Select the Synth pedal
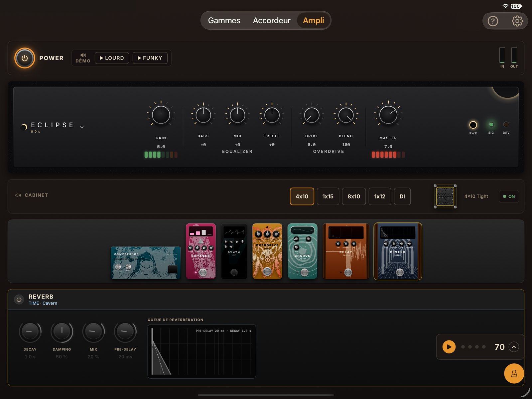Screen dimensions: 532x399 (234, 251)
